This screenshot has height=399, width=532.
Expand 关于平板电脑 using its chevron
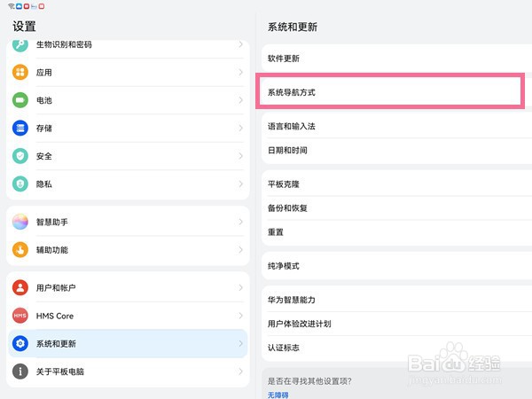[x=240, y=371]
